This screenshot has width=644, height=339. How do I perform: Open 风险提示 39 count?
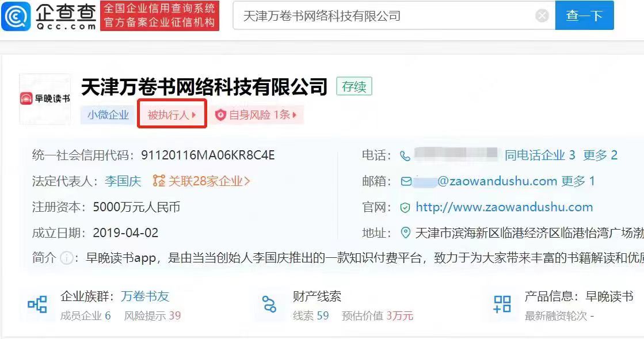click(153, 315)
